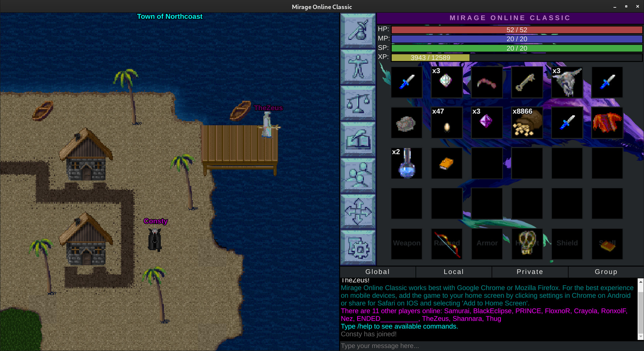This screenshot has height=351, width=644.
Task: Select the horned skull item x3
Action: coord(567,82)
